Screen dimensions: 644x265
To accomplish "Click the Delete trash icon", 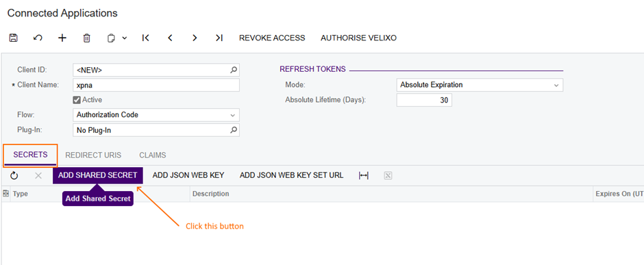I will coord(86,38).
